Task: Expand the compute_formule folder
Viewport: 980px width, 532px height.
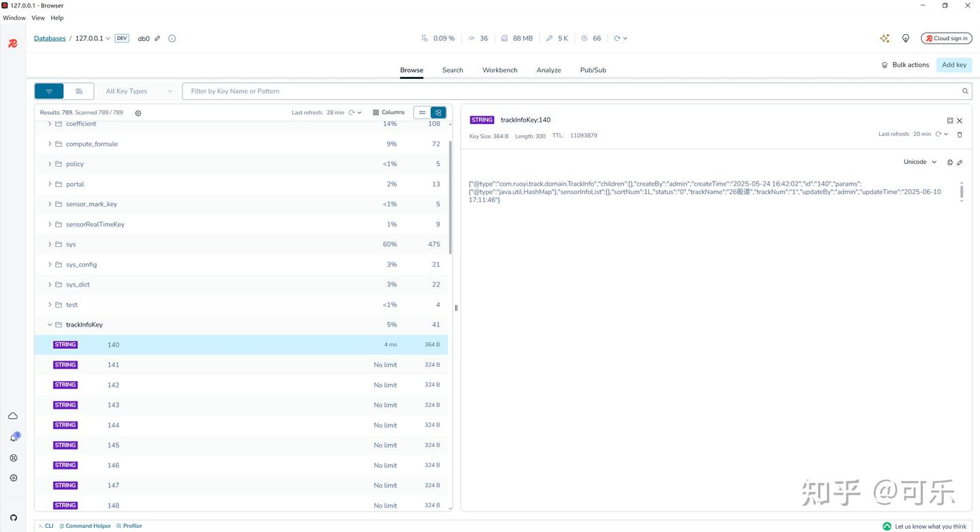Action: tap(50, 144)
